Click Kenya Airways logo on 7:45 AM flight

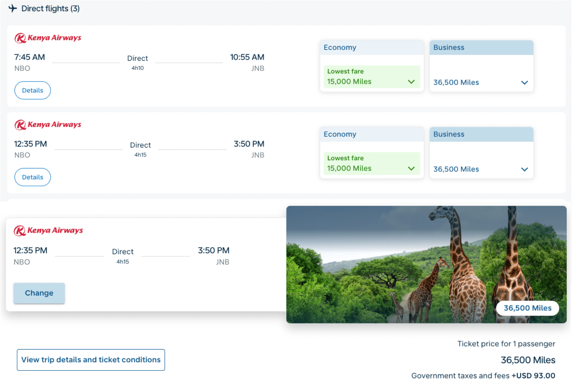click(48, 38)
